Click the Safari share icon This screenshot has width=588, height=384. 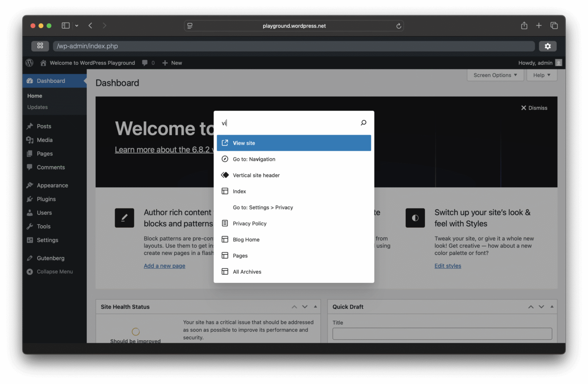click(x=524, y=25)
